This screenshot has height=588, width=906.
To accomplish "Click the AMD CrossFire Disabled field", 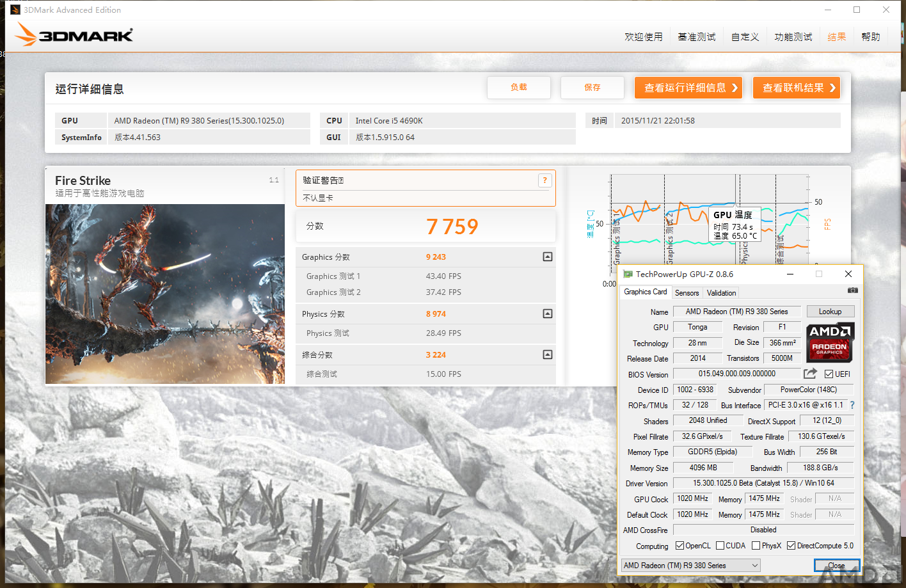I will point(763,530).
